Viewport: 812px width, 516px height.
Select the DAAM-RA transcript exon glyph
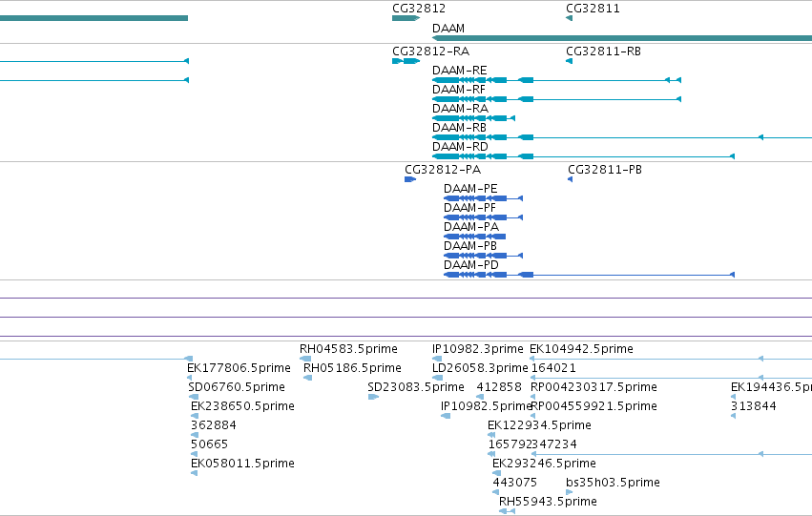coord(473,118)
